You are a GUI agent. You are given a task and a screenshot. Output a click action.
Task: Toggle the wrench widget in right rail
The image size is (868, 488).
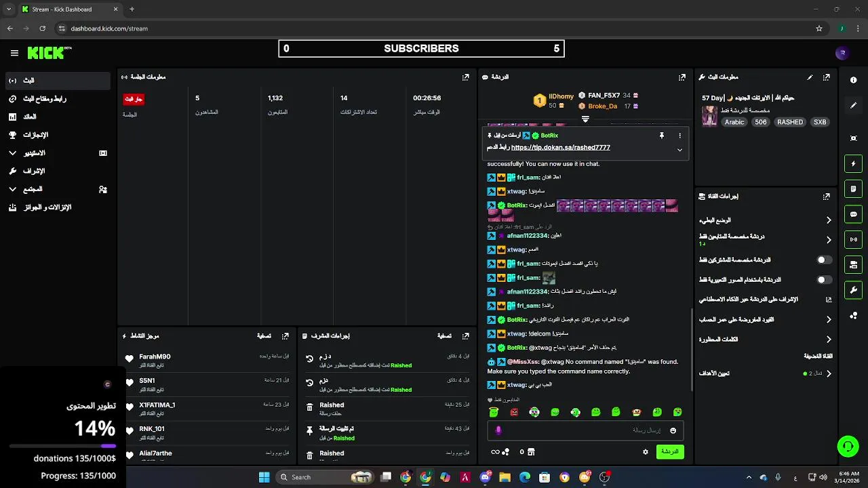[x=853, y=290]
